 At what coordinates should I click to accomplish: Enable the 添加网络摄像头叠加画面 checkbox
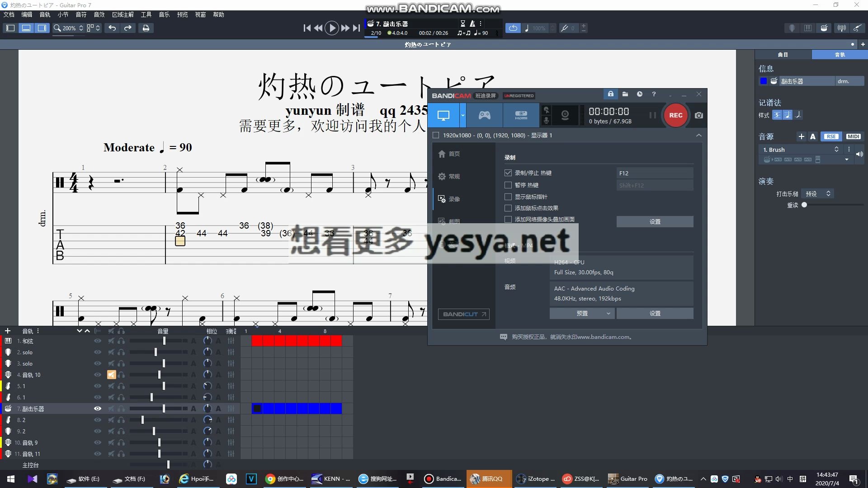point(508,220)
